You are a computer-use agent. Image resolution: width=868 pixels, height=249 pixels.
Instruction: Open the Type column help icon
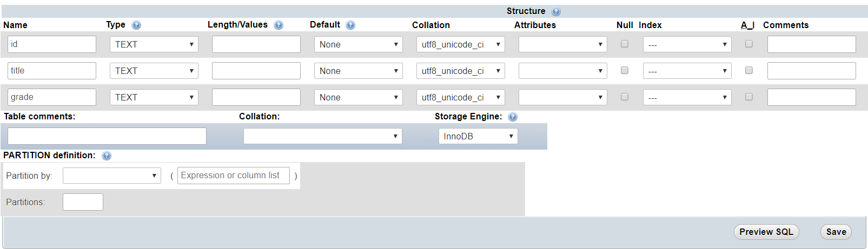pos(136,25)
